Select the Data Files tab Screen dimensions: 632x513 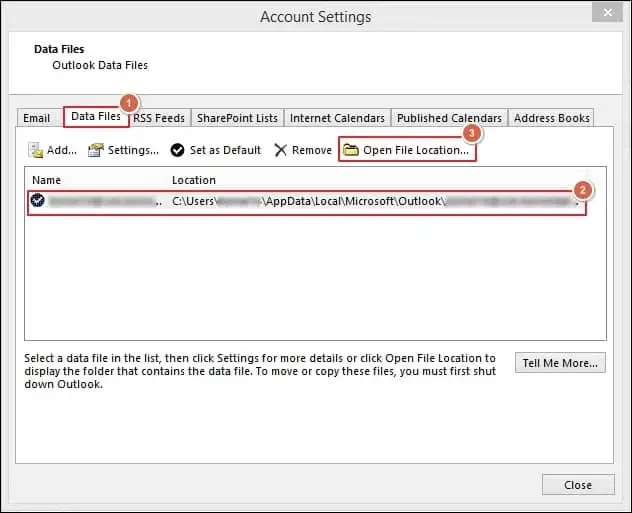[96, 117]
